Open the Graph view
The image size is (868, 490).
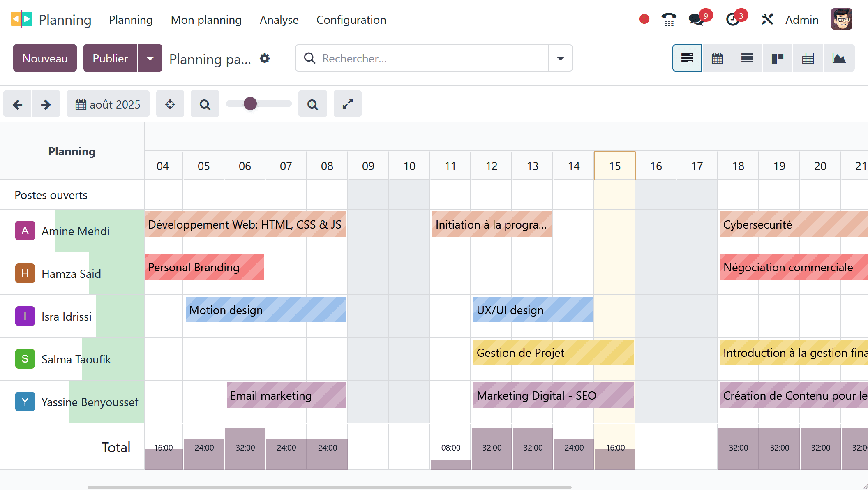coord(839,58)
